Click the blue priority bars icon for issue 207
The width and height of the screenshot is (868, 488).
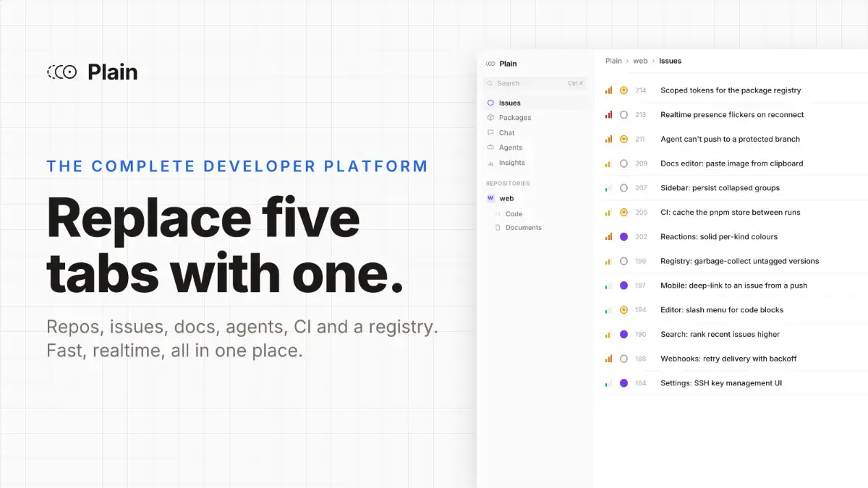608,188
